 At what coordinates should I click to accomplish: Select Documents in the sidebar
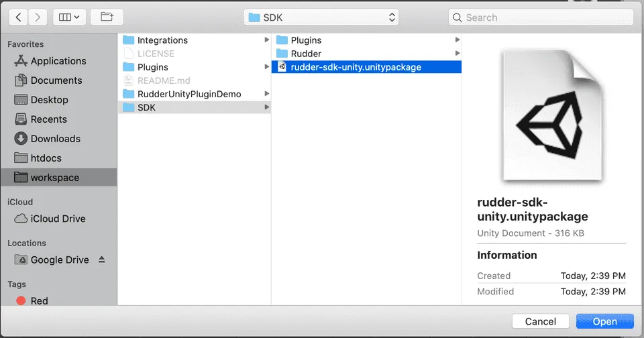(56, 80)
